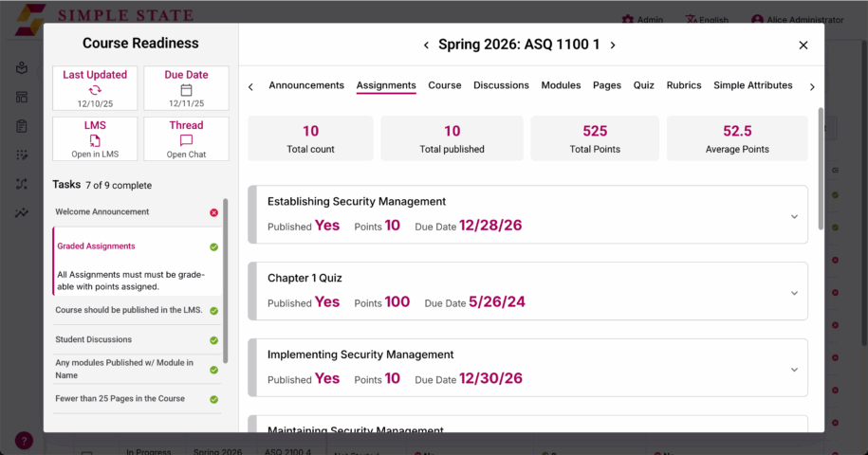Open the Due Date calendar icon
This screenshot has width=868, height=455.
point(186,90)
